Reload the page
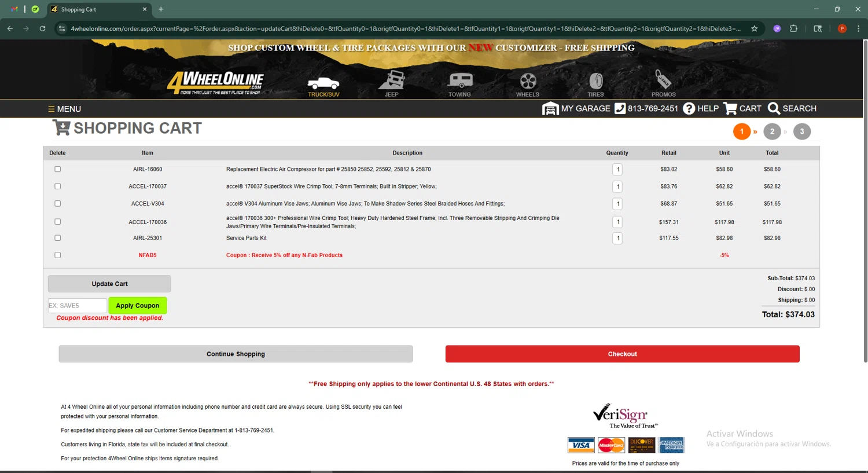Image resolution: width=868 pixels, height=473 pixels. click(x=42, y=28)
